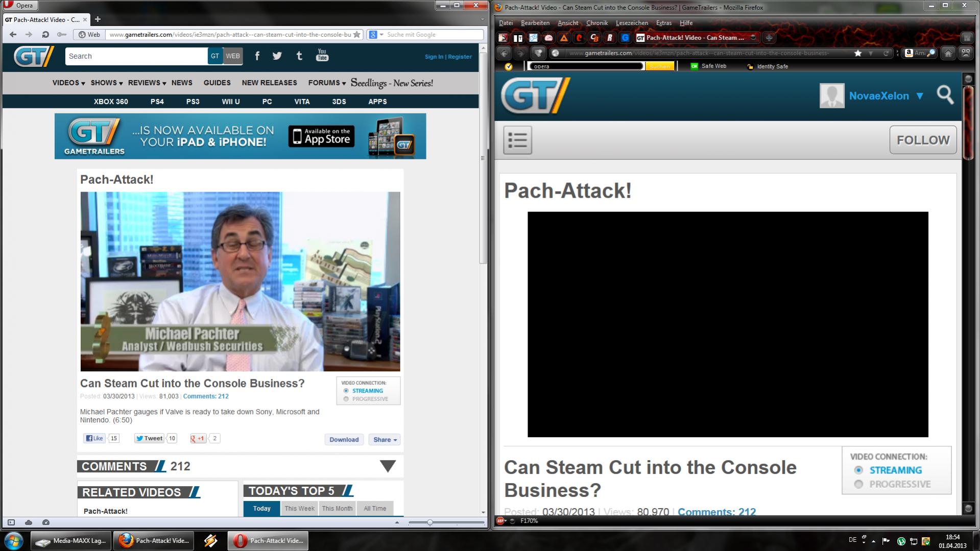Click FOLLOW button in Firefox page
Image resolution: width=980 pixels, height=551 pixels.
pyautogui.click(x=923, y=140)
